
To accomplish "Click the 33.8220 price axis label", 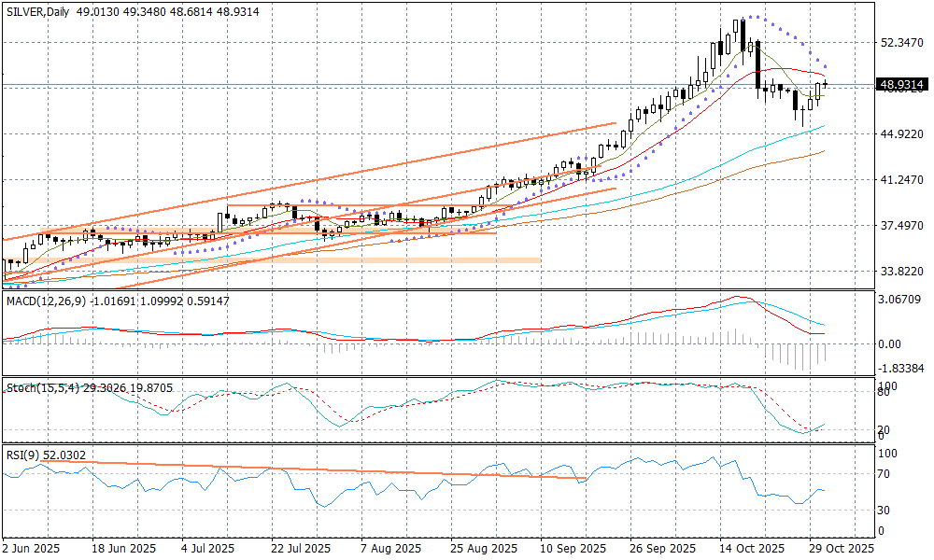I will [901, 272].
